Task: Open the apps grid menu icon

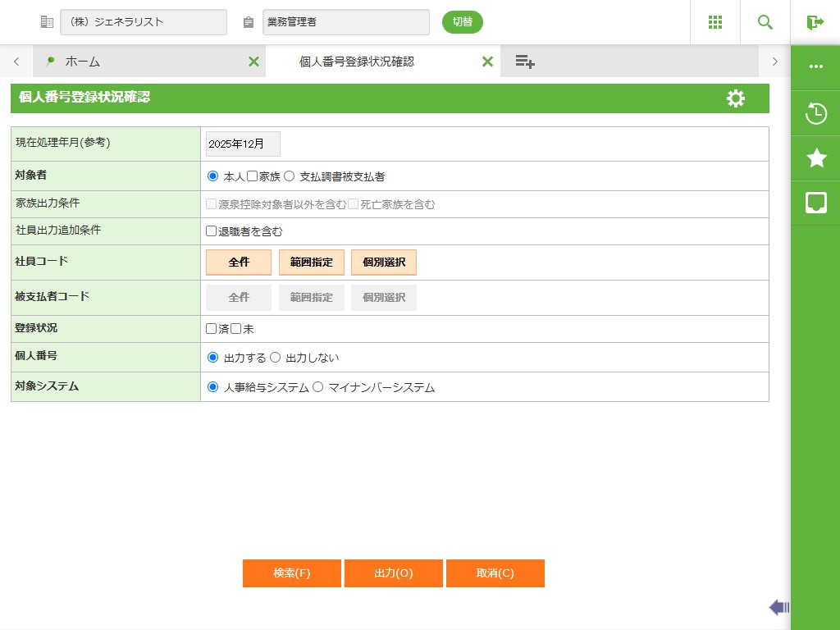Action: point(714,22)
